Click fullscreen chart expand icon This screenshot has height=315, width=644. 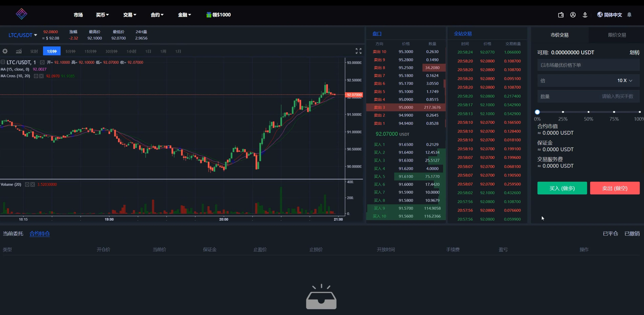click(358, 51)
